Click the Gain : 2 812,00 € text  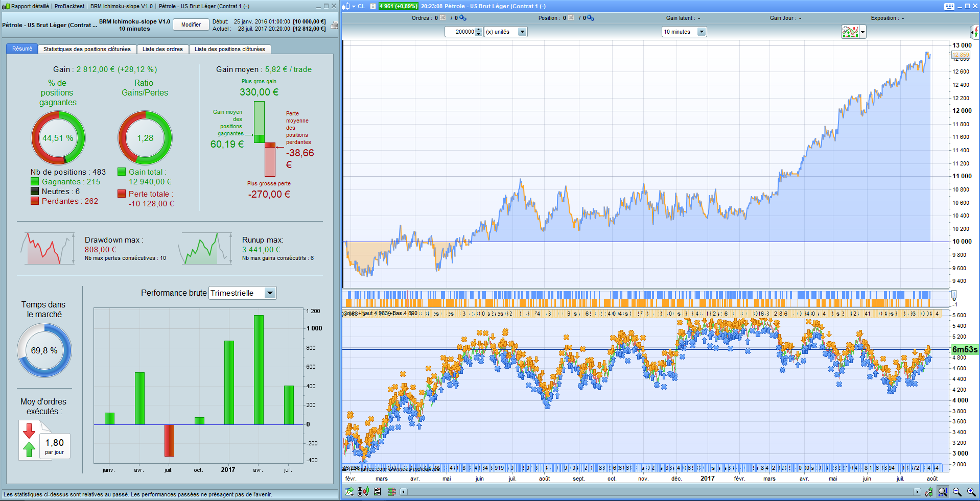(x=105, y=69)
